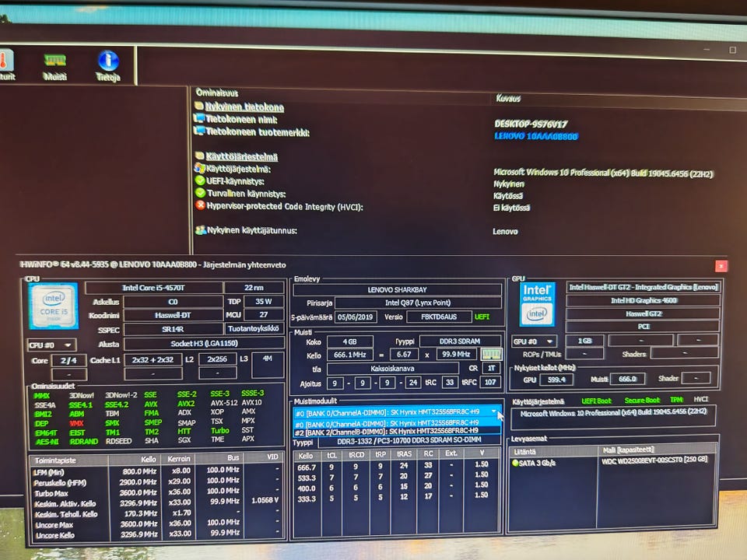Click the 35 W TDP field
This screenshot has width=747, height=560.
click(x=264, y=302)
